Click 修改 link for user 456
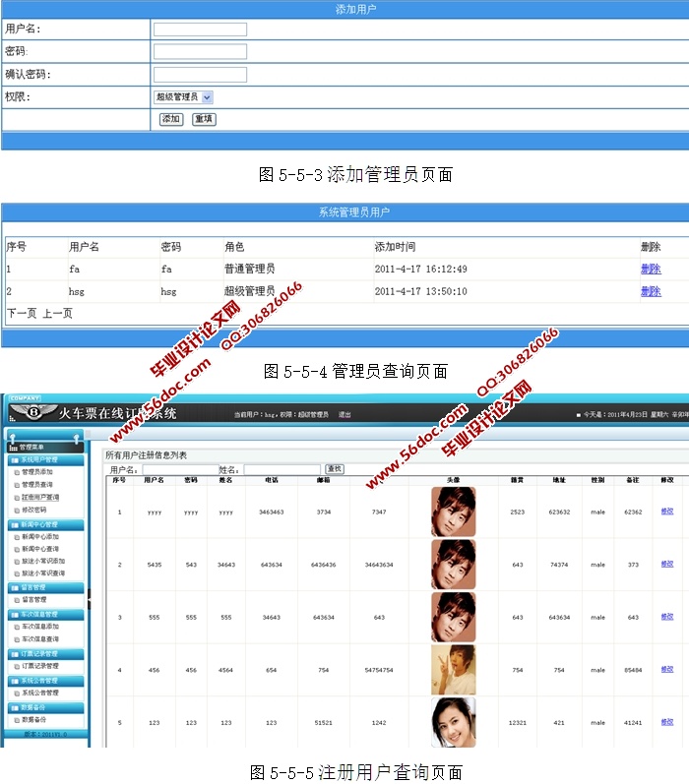Screen dimensions: 689x784 (x=667, y=670)
